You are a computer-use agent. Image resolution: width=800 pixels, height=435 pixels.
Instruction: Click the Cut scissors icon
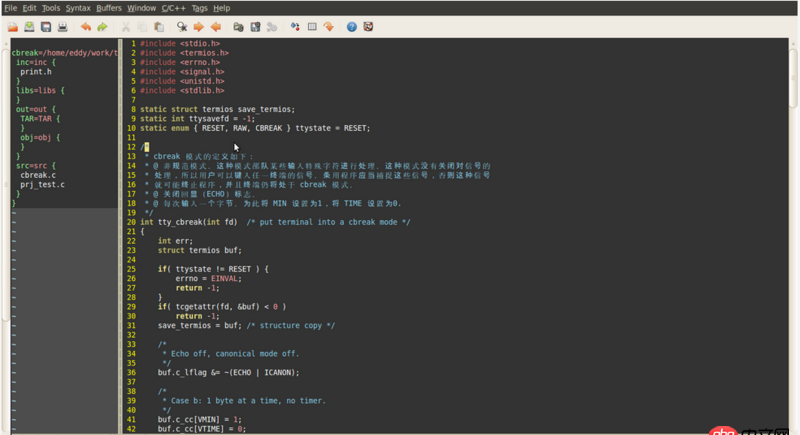(126, 27)
